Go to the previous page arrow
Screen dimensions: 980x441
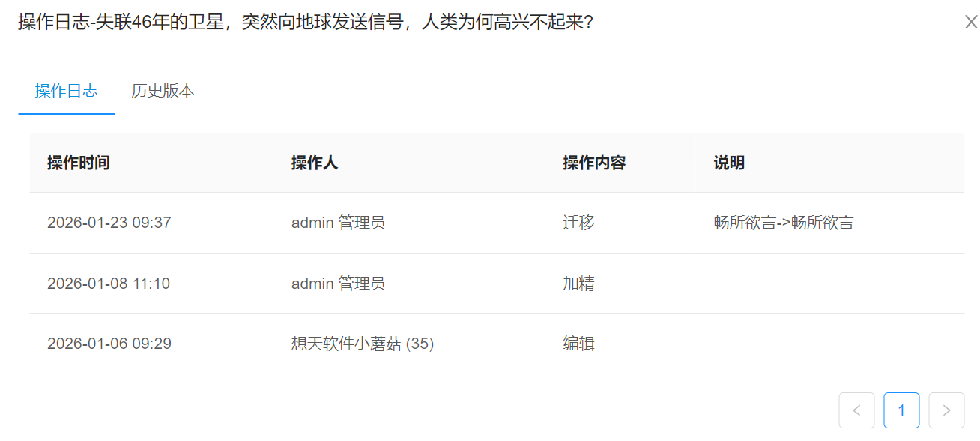pyautogui.click(x=856, y=410)
